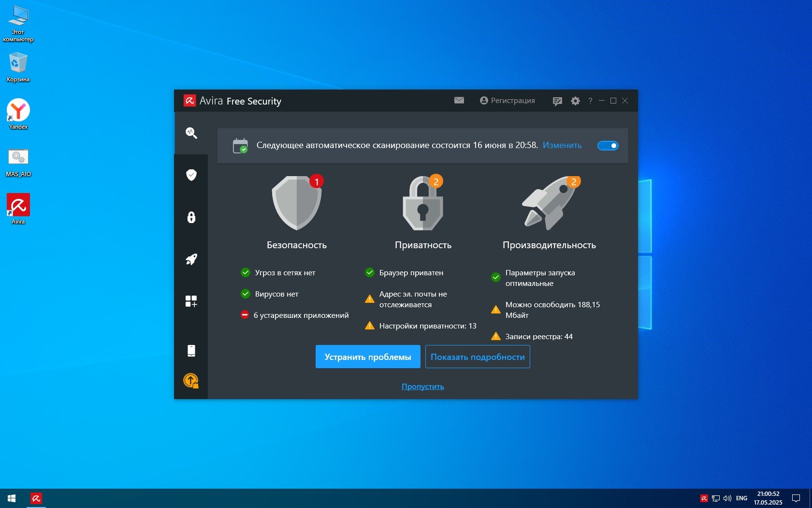
Task: Open the mail envelope icon in title bar
Action: (x=459, y=101)
